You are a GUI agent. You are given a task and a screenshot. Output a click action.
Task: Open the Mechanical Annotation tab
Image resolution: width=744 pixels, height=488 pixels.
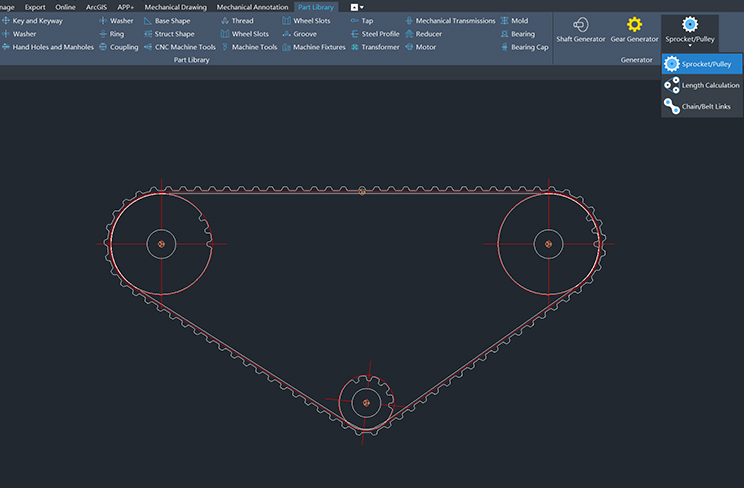[x=253, y=7]
